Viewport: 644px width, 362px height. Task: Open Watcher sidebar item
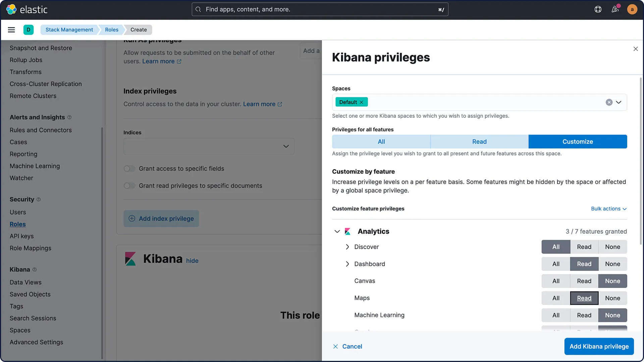click(x=21, y=178)
